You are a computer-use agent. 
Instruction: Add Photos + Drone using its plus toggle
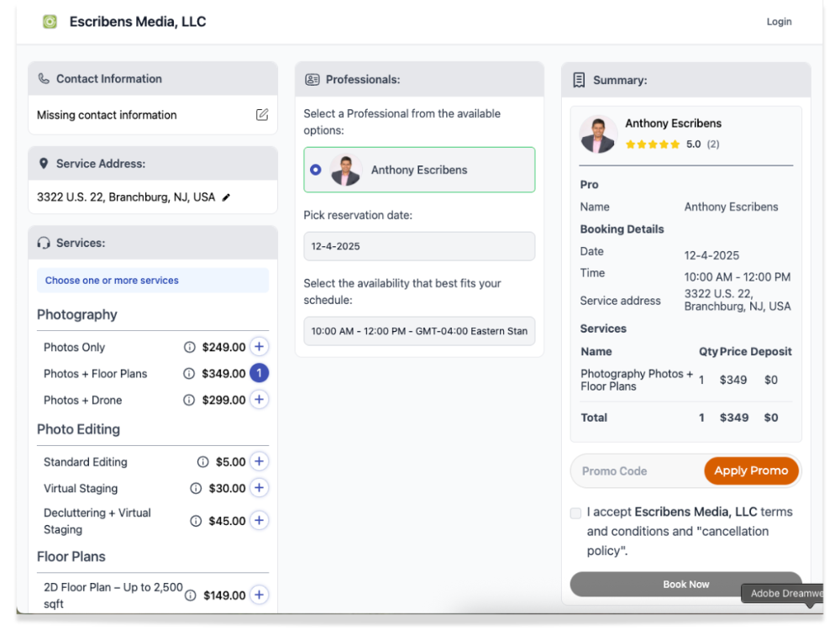259,400
